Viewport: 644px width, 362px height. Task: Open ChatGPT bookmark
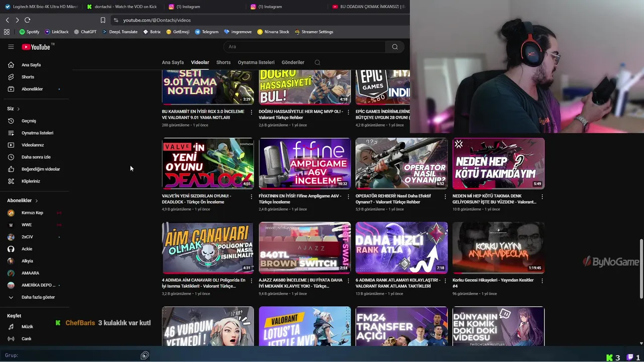pyautogui.click(x=85, y=32)
